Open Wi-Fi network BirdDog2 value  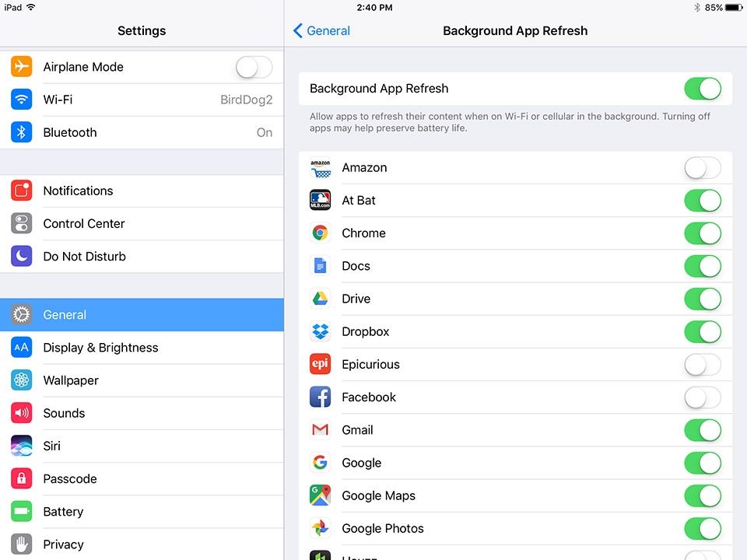pyautogui.click(x=247, y=100)
